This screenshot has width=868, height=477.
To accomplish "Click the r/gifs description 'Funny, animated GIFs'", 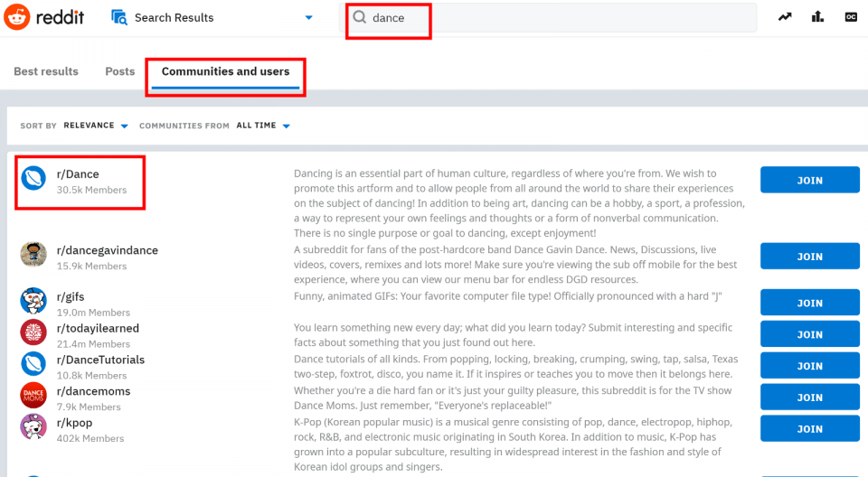I will click(508, 296).
